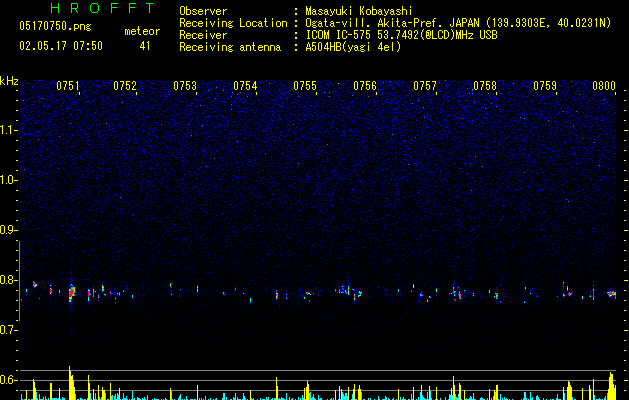The height and width of the screenshot is (400, 629).
Task: Click the Receiver label
Action: 203,35
